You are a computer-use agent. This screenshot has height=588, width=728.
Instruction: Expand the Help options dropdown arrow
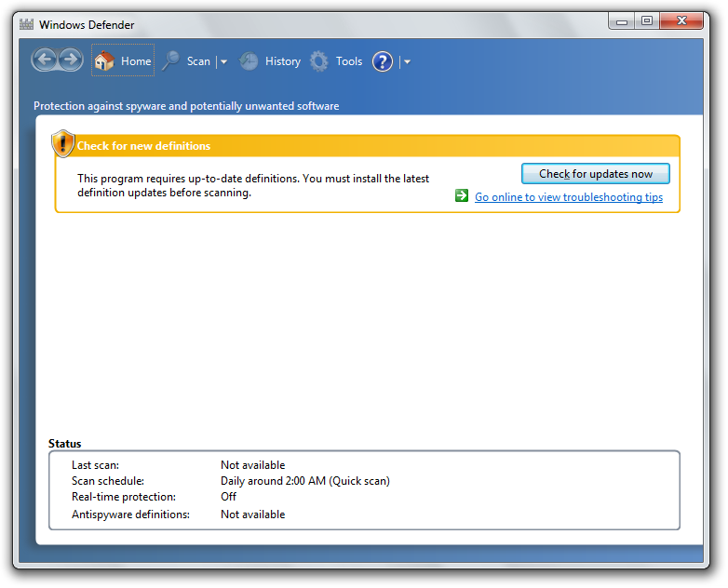click(407, 61)
